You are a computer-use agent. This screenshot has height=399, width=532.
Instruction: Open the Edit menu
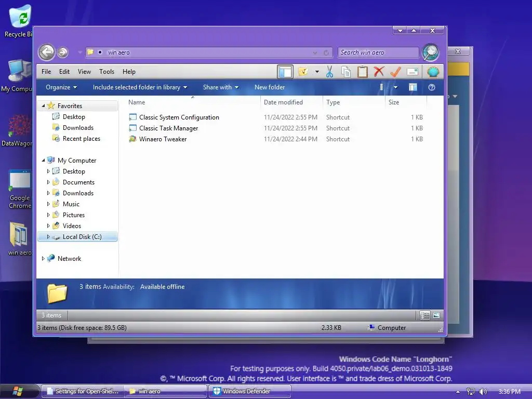(x=64, y=72)
